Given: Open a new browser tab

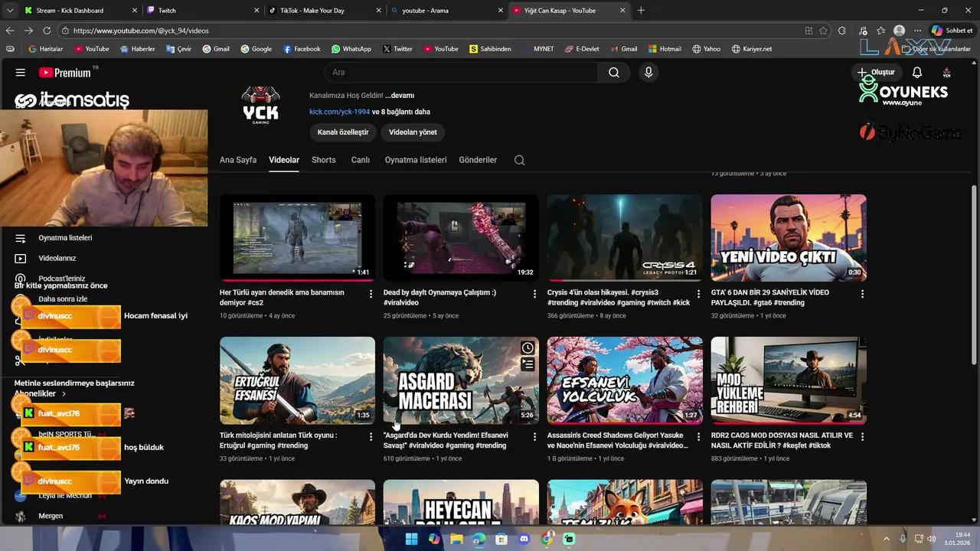Looking at the screenshot, I should pos(641,11).
